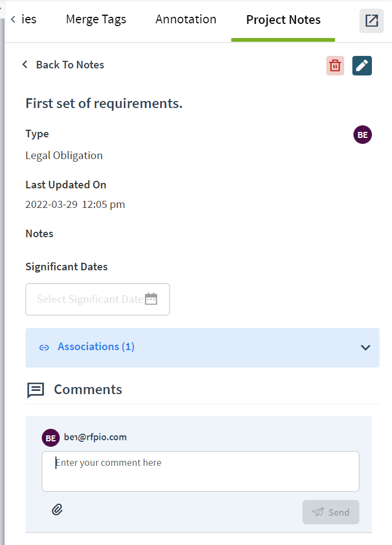This screenshot has height=545, width=392.
Task: Click the back chevron beside Back To Notes
Action: tap(24, 64)
